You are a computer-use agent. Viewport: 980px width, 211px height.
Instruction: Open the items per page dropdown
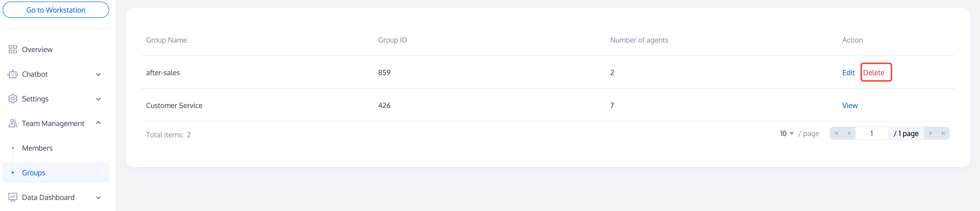(x=786, y=134)
